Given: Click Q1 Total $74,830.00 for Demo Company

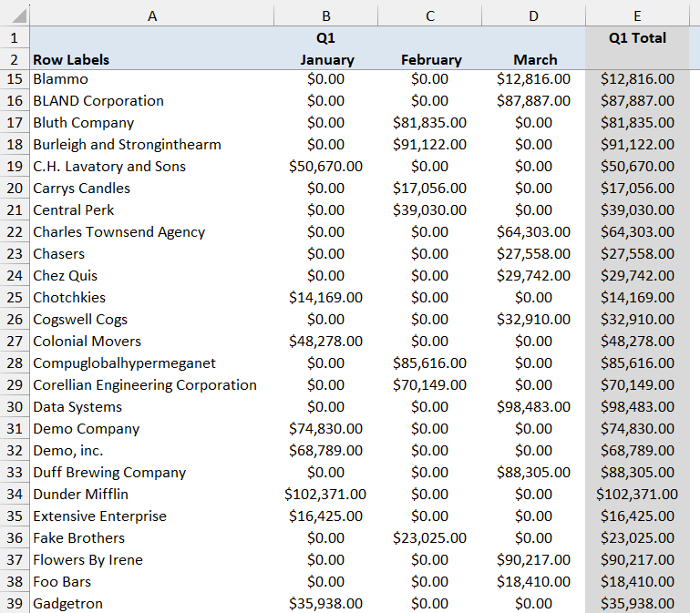Looking at the screenshot, I should pos(637,429).
